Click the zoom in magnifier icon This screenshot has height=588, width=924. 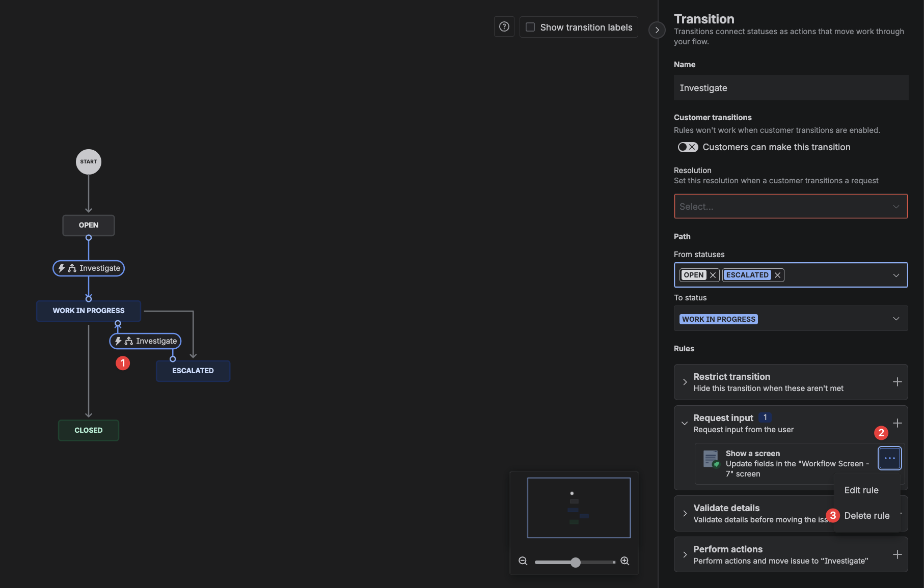point(625,561)
